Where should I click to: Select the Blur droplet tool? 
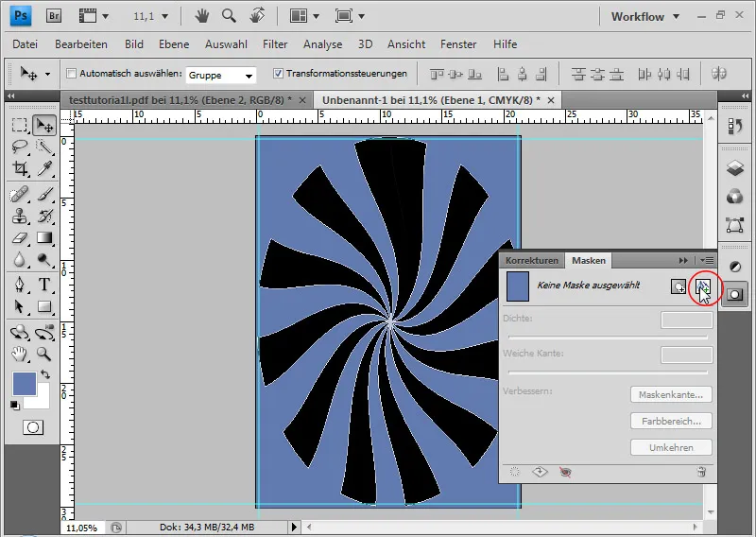pos(19,260)
